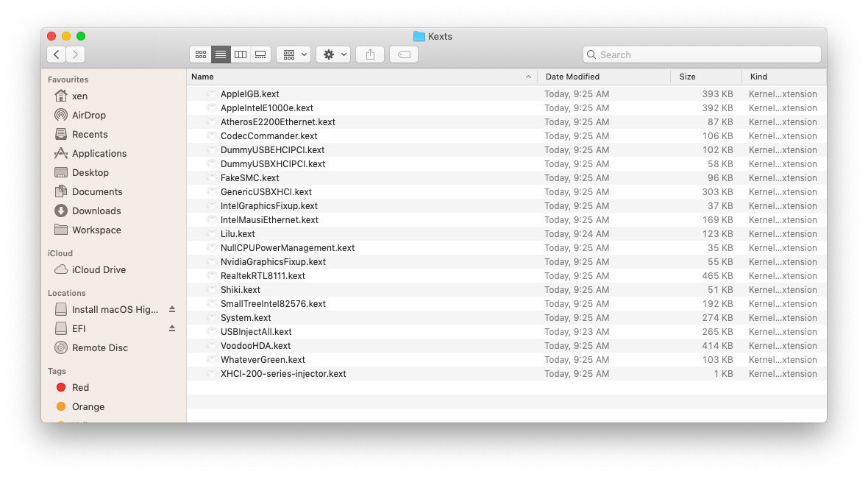Open the gear action menu
Viewport: 868px width, 477px height.
tap(333, 54)
